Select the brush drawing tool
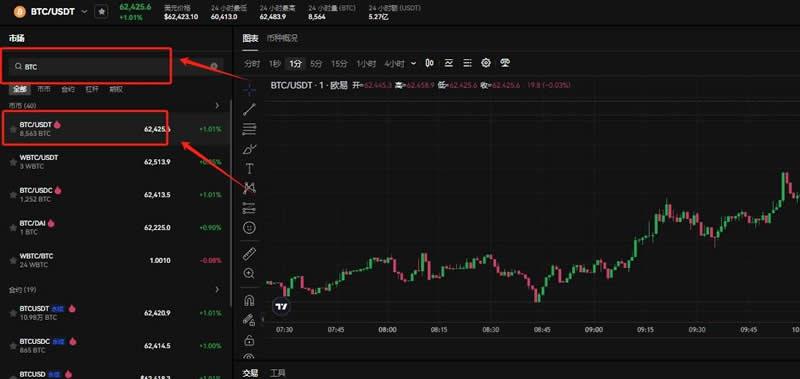 (x=249, y=148)
